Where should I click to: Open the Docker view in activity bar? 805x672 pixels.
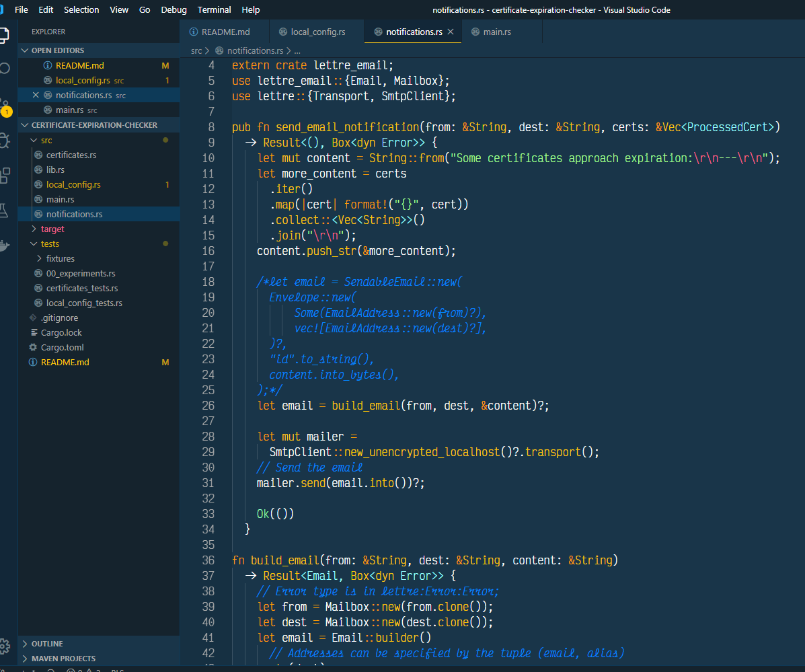[4, 246]
